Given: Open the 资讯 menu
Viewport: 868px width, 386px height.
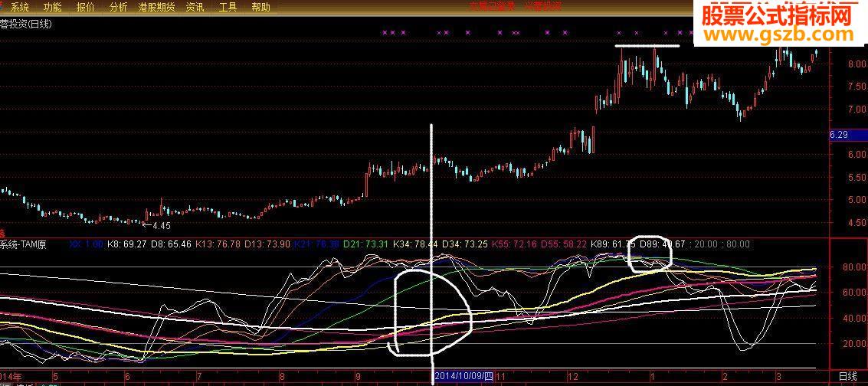Looking at the screenshot, I should coord(195,7).
